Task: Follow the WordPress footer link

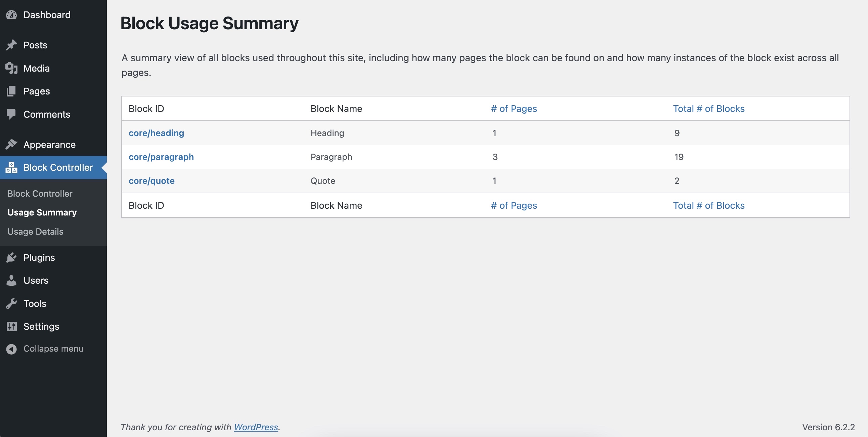Action: pos(256,427)
